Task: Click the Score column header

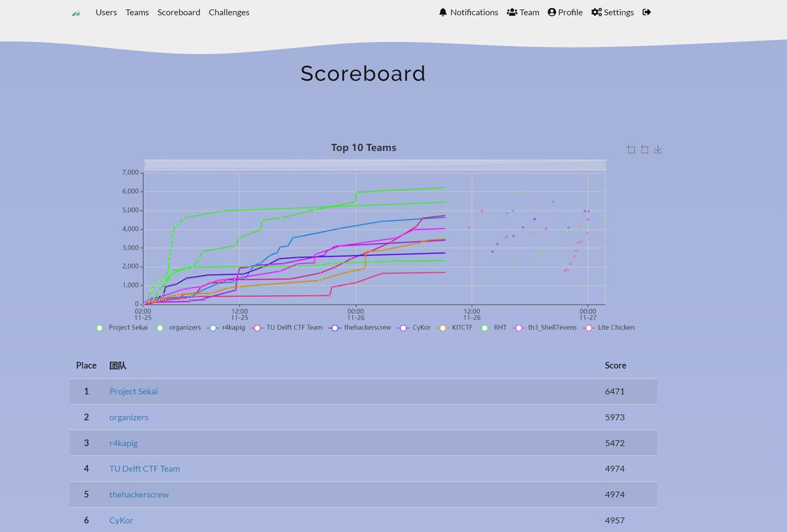Action: click(x=615, y=365)
